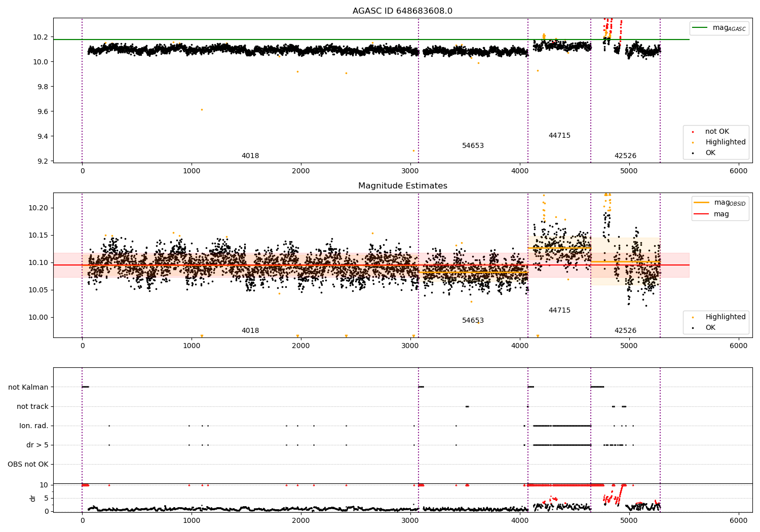This screenshot has width=760, height=532.
Task: Click the 'dr > 5' row label
Action: (37, 445)
